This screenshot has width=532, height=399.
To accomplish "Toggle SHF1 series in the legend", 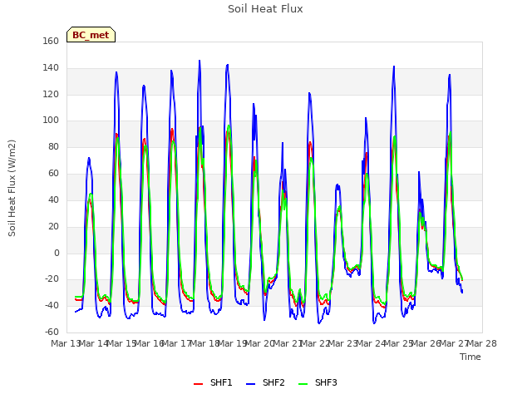I will (213, 382).
